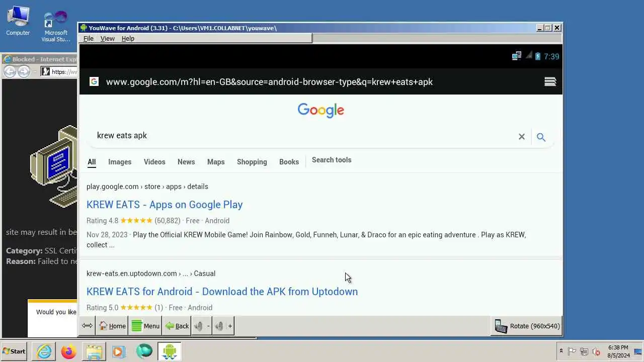Click the Google favicon in the address bar
Viewport: 644px width, 362px height.
[94, 81]
